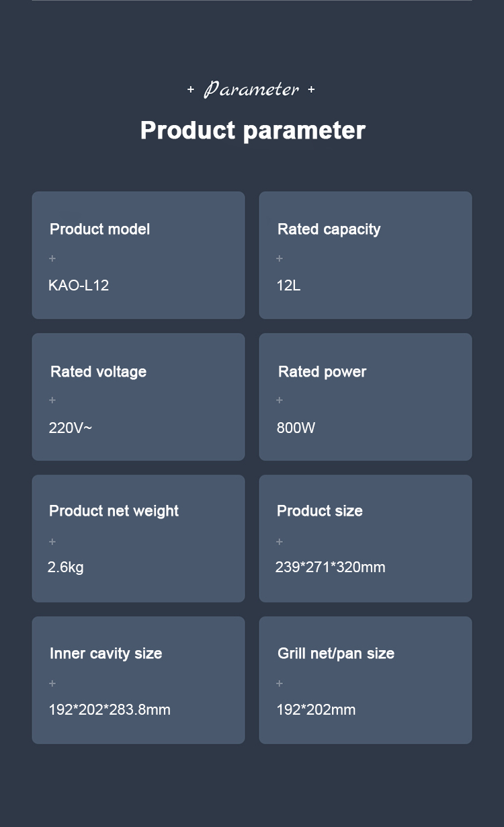Select the Product model heading
Image resolution: width=504 pixels, height=827 pixels.
(99, 229)
